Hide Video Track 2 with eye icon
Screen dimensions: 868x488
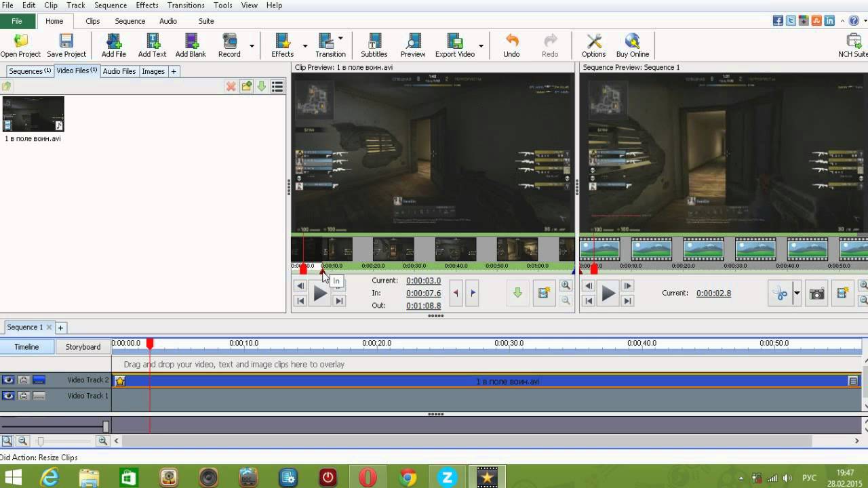pos(8,380)
